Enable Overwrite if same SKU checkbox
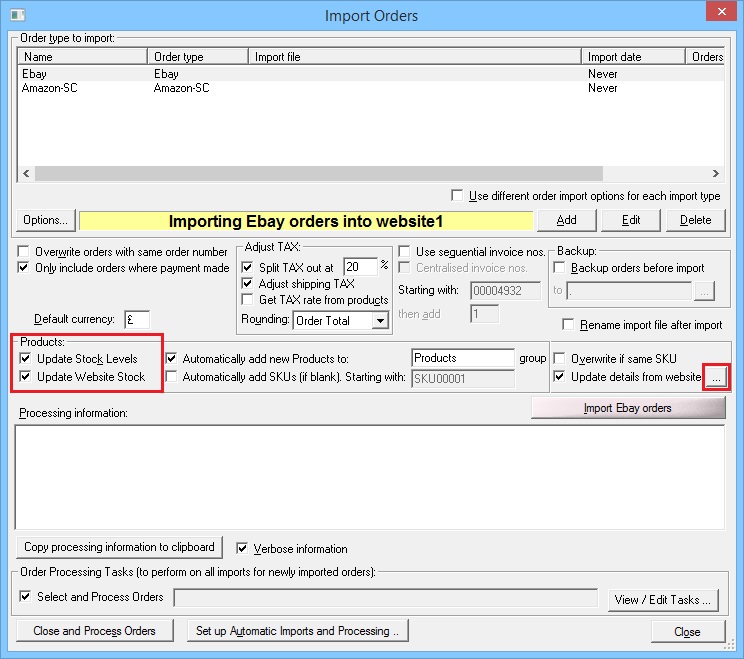Viewport: 744px width, 659px height. coord(559,358)
